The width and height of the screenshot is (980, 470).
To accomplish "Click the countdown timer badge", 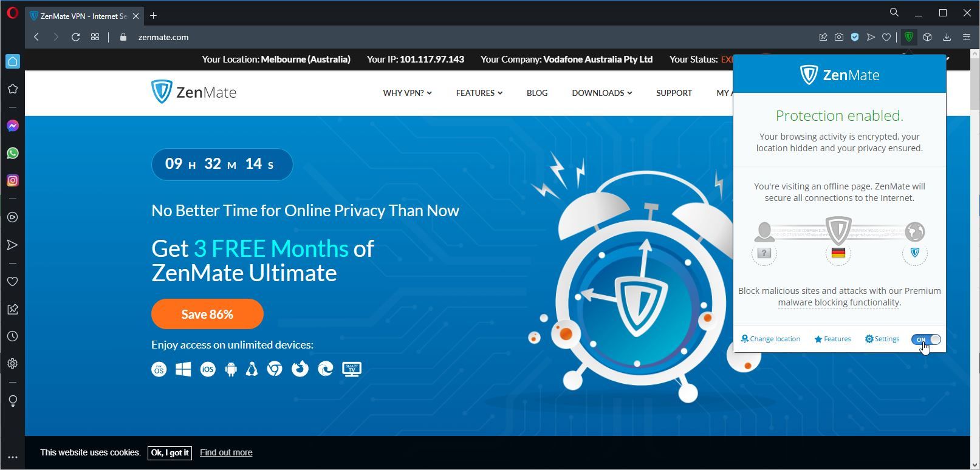I will (222, 164).
